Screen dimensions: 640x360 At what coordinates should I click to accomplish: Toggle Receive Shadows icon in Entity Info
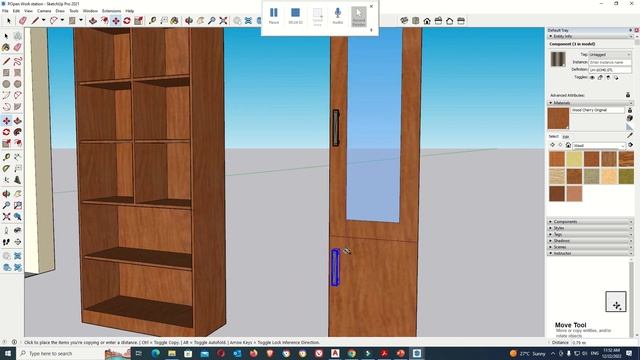pos(608,78)
